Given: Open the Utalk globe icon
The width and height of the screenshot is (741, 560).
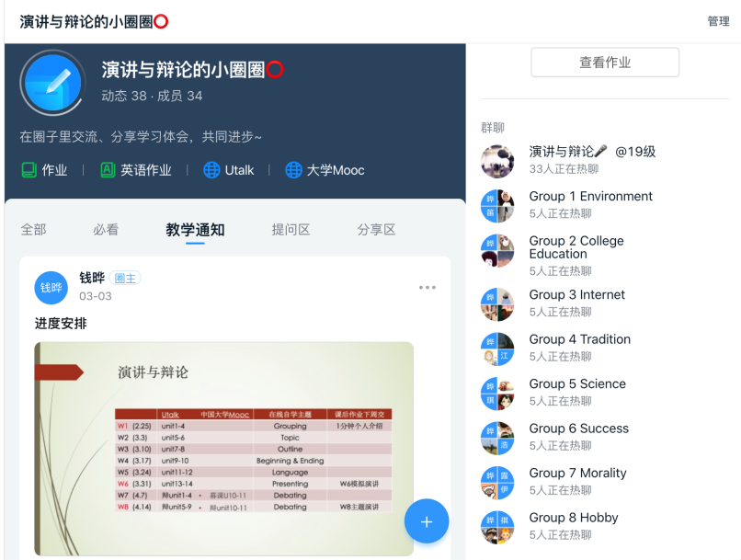Looking at the screenshot, I should pos(211,170).
